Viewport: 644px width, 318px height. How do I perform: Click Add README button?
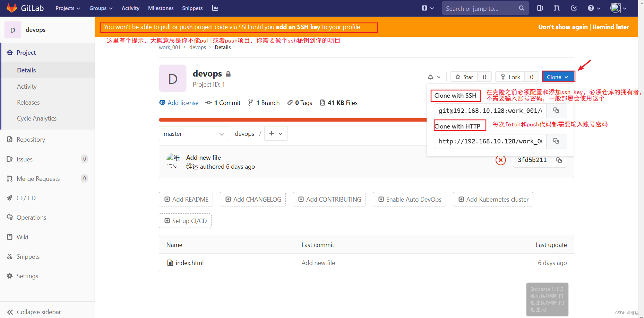point(186,199)
